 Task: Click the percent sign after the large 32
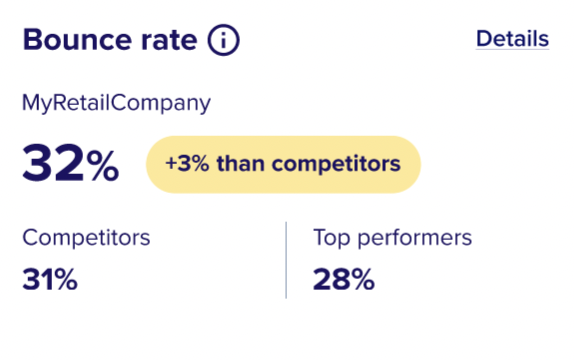(x=103, y=167)
